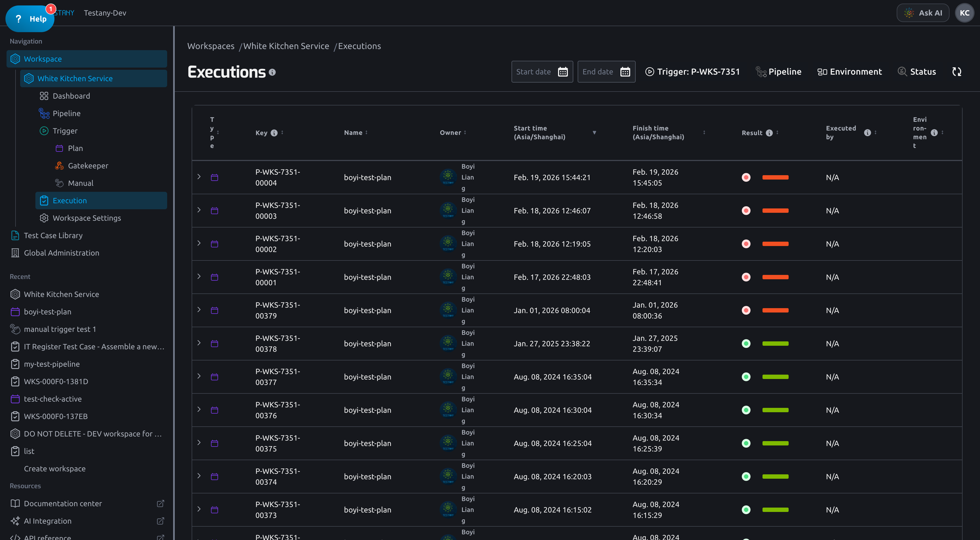Sort by Key column
Screen dimensions: 980x540
click(282, 132)
